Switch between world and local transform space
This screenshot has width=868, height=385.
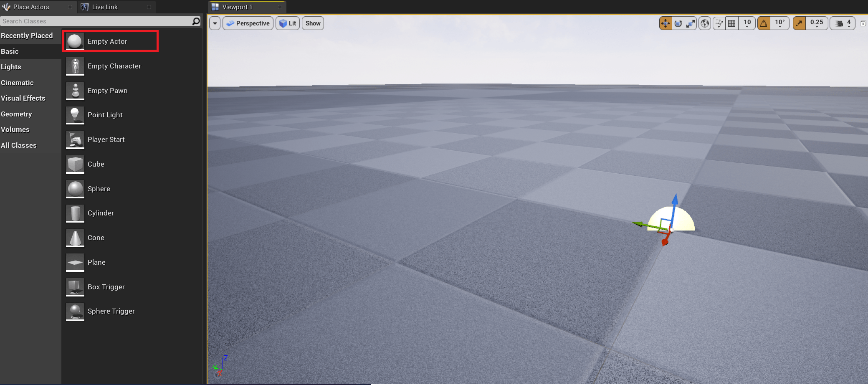click(x=704, y=23)
